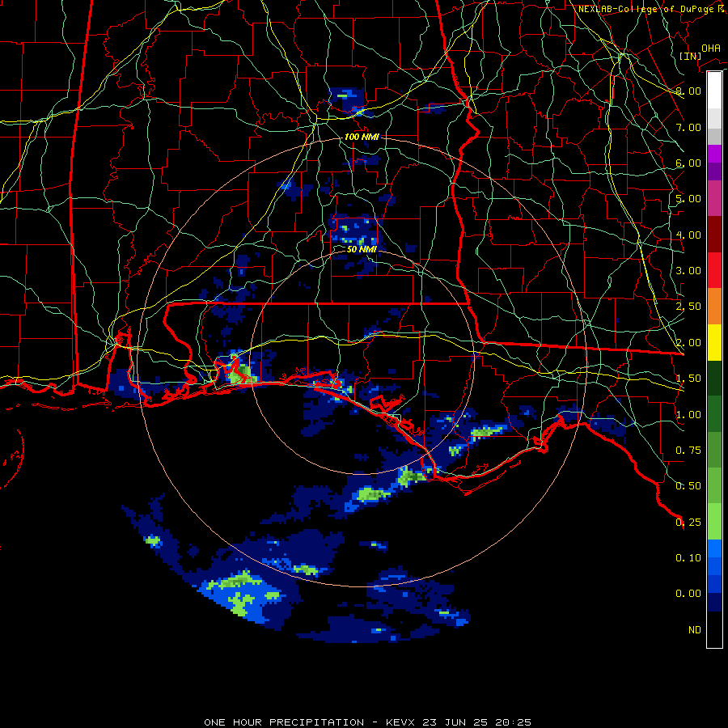Pick the bright red swatch near 3.00
728x728 pixels.
point(714,271)
